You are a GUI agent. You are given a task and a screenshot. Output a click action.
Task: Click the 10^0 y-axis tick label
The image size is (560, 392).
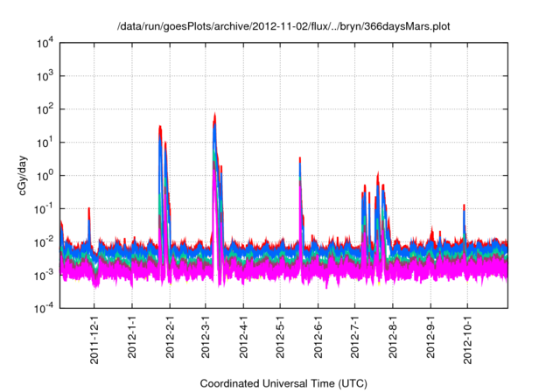tap(44, 175)
